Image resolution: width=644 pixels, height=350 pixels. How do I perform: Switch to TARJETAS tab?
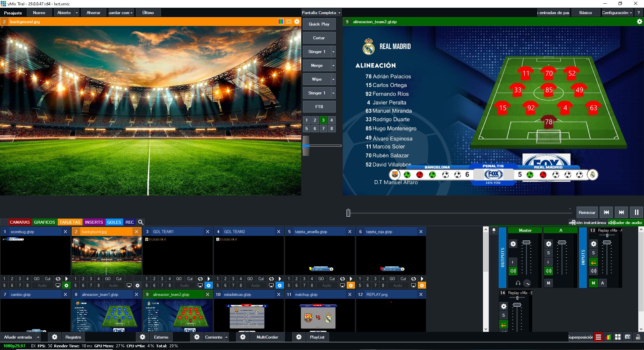pyautogui.click(x=70, y=222)
